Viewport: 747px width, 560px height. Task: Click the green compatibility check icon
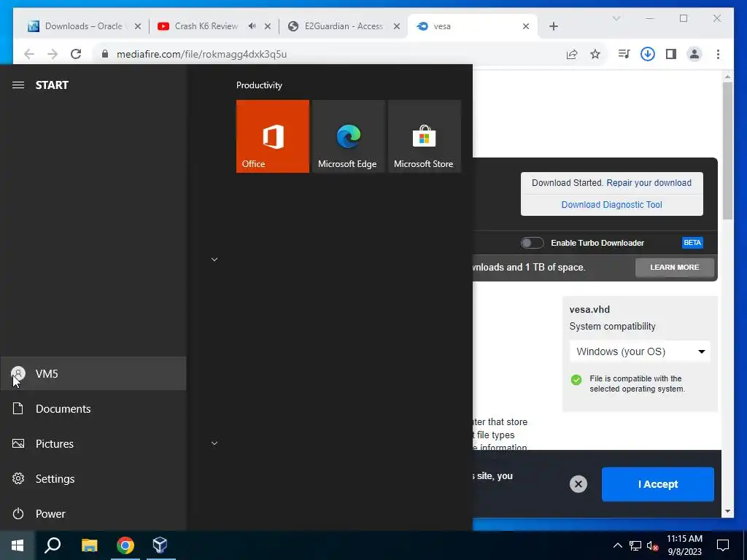click(576, 379)
